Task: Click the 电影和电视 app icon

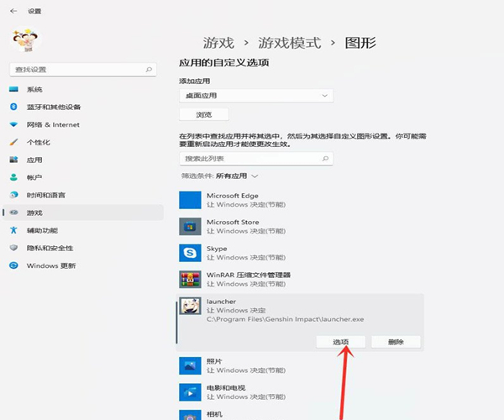Action: [190, 392]
